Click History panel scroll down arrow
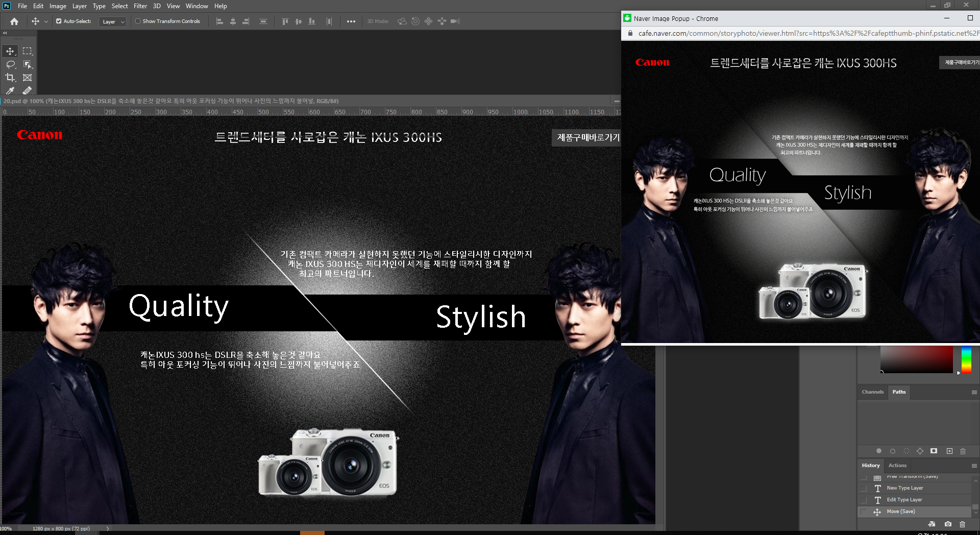 [975, 513]
